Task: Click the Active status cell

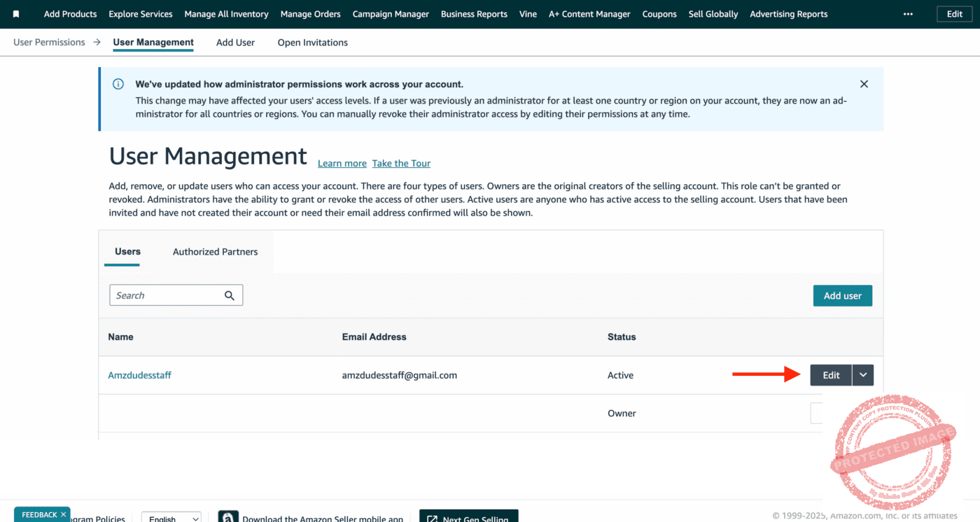Action: [620, 375]
